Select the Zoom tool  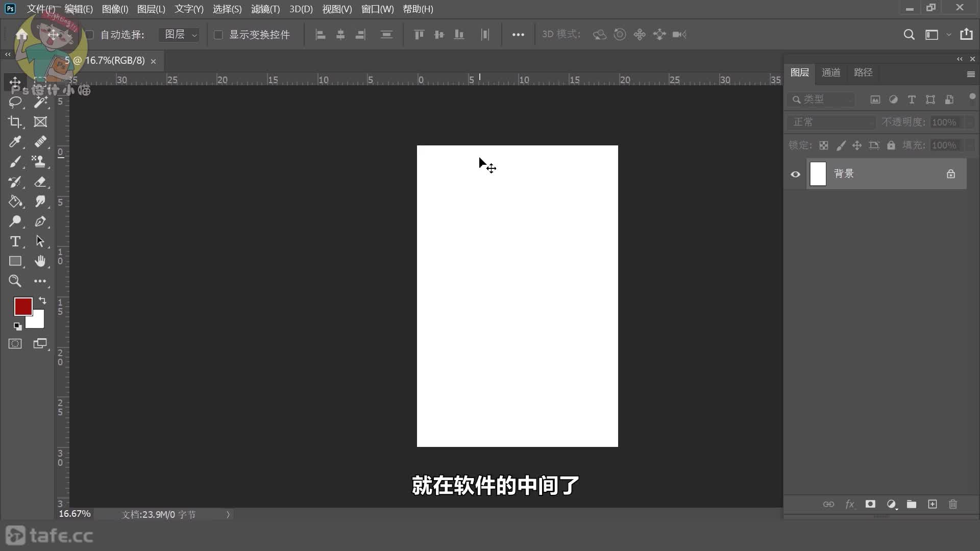click(x=15, y=281)
